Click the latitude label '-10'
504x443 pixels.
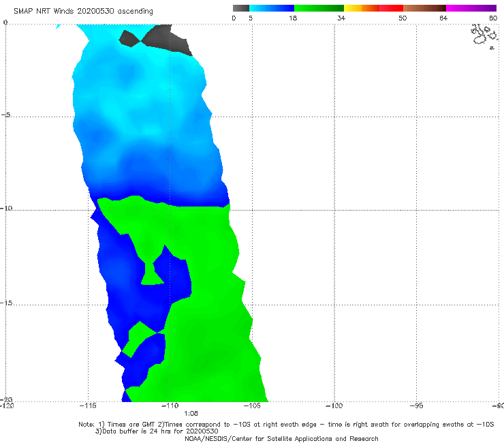click(x=6, y=208)
